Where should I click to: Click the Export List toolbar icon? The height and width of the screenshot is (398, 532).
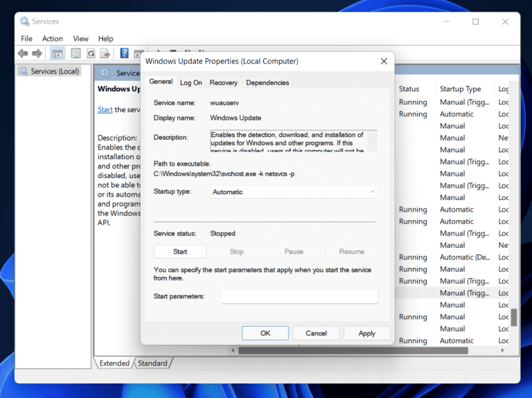(105, 53)
